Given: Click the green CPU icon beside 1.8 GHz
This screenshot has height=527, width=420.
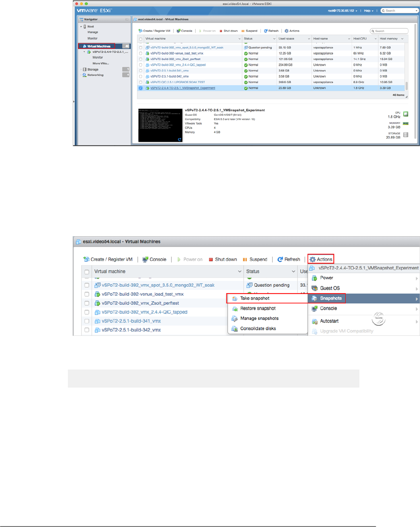Looking at the screenshot, I should pyautogui.click(x=406, y=114).
